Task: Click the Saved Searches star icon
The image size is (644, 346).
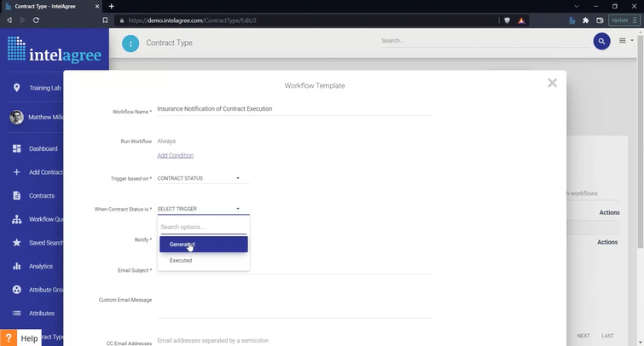Action: pos(16,243)
